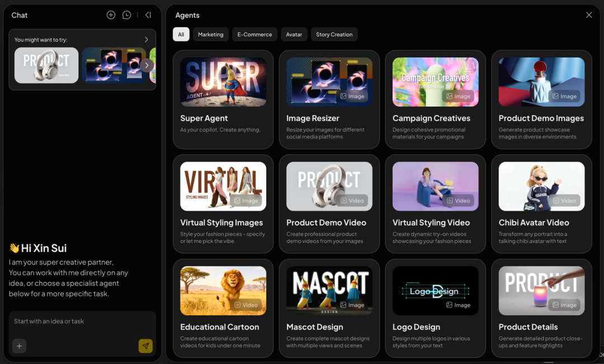The height and width of the screenshot is (364, 604).
Task: Click the yellow send message button
Action: pos(145,346)
